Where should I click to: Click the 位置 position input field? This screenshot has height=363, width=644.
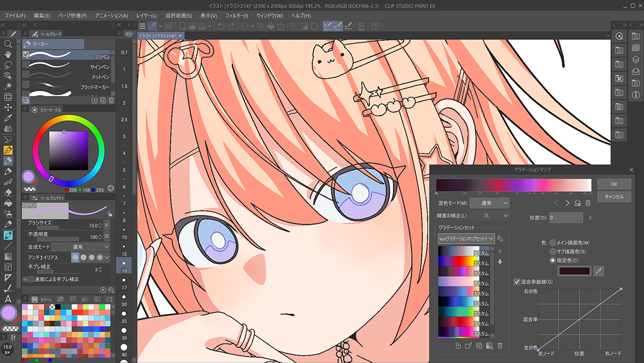(x=566, y=218)
